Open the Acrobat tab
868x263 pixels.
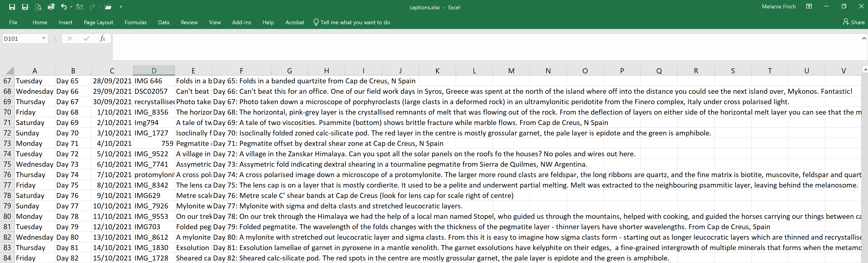pos(295,22)
